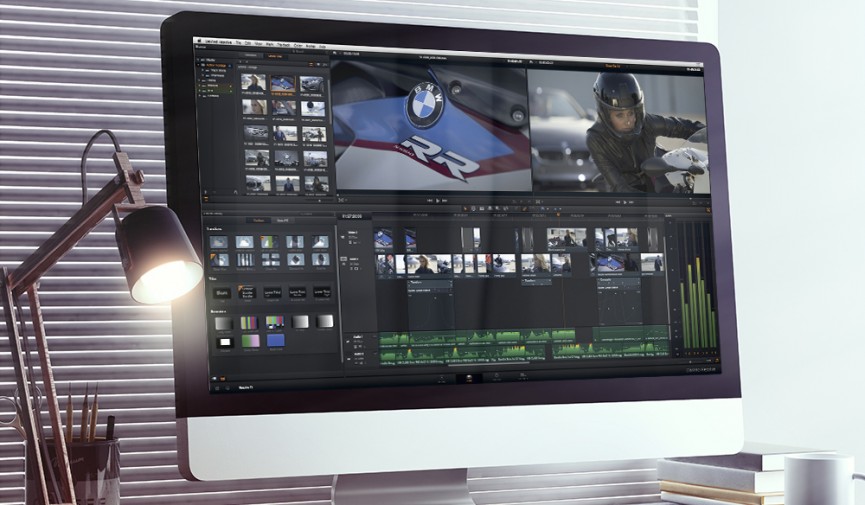The image size is (865, 505).
Task: Select the orange highlighted bin in tree
Action: pyautogui.click(x=216, y=66)
